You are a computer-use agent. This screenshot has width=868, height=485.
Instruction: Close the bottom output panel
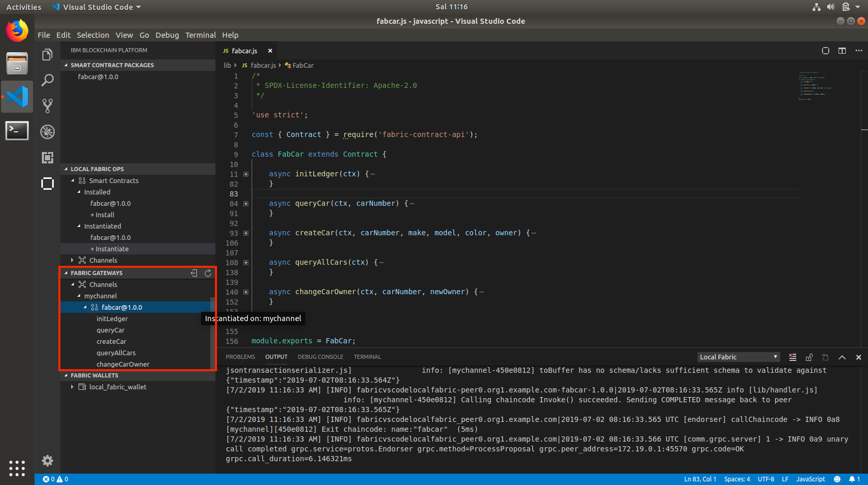pyautogui.click(x=859, y=357)
